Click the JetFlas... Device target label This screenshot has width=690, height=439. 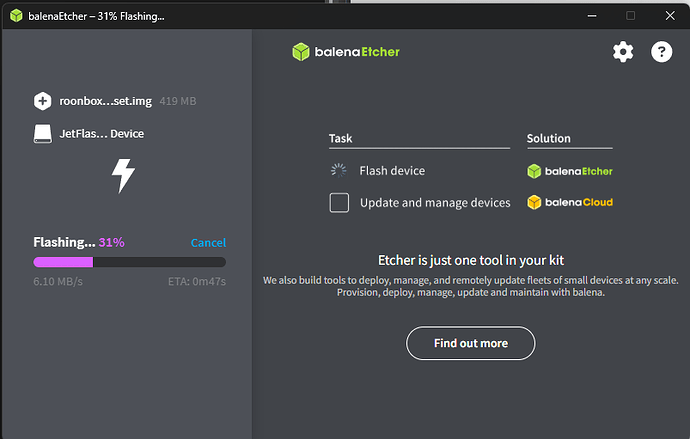102,134
